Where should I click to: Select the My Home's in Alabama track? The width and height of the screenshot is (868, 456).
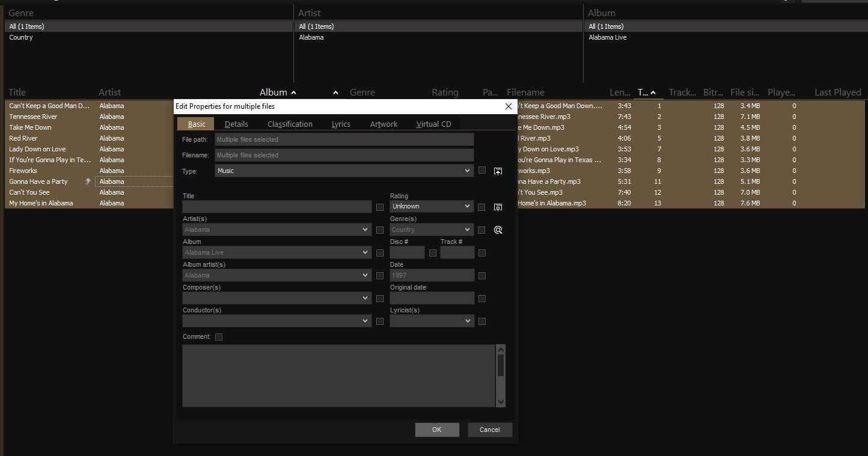coord(41,203)
